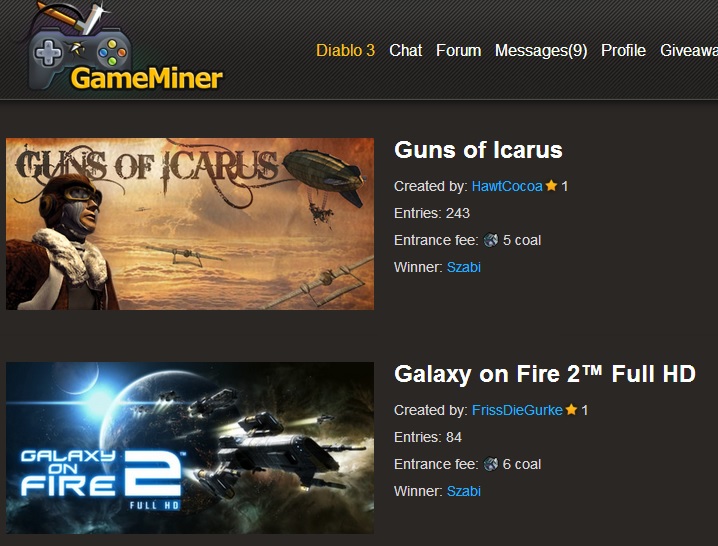Open the Profile page

pos(623,50)
